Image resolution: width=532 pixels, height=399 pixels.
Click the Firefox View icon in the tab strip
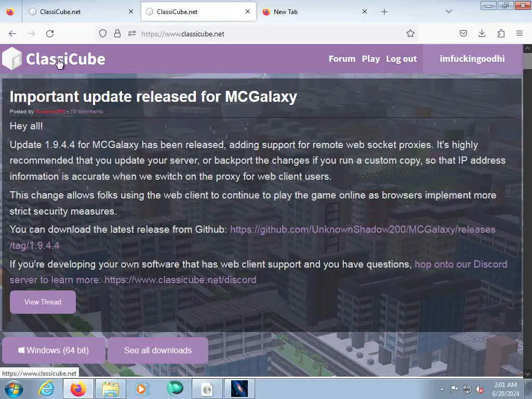[x=10, y=12]
